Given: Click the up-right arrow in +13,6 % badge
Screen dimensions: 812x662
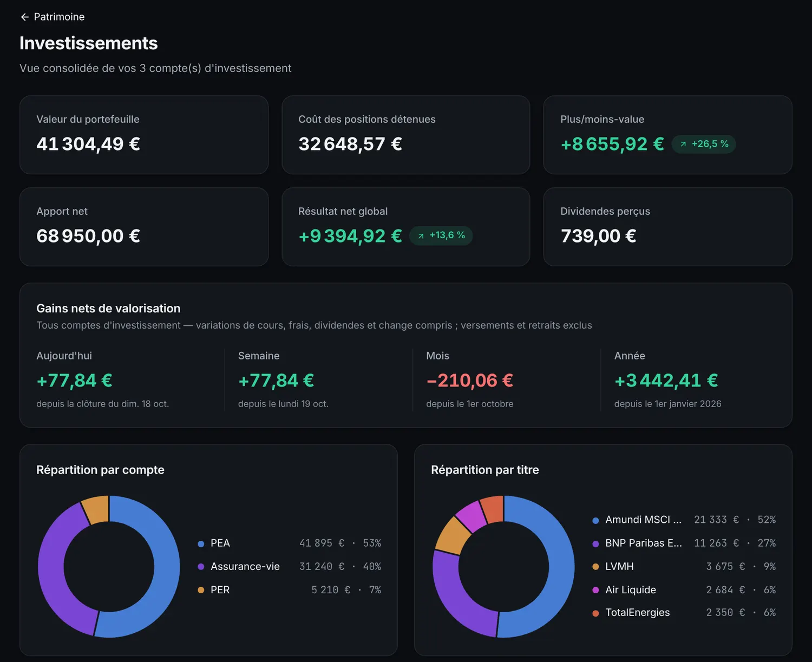Looking at the screenshot, I should (x=421, y=236).
